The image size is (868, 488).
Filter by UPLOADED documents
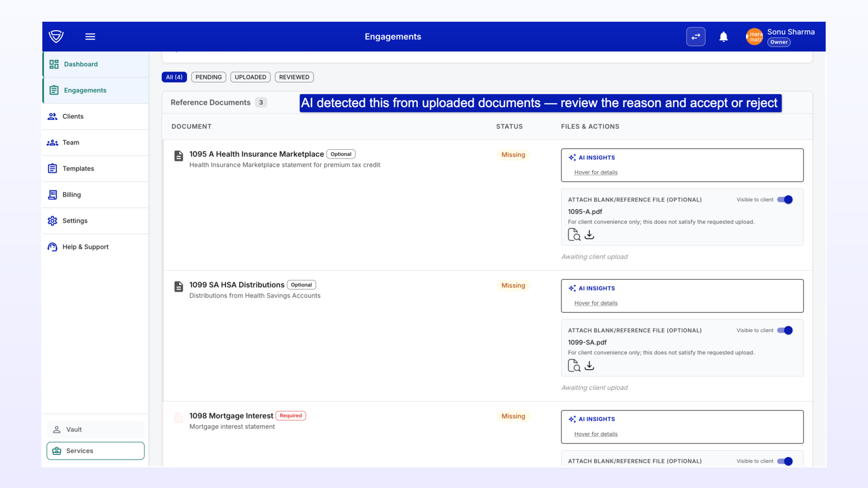tap(251, 77)
